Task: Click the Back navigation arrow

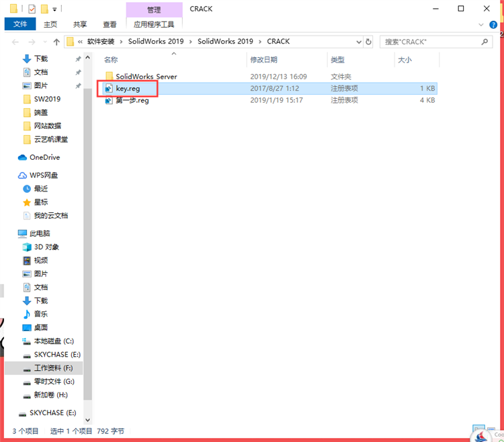Action: click(15, 42)
